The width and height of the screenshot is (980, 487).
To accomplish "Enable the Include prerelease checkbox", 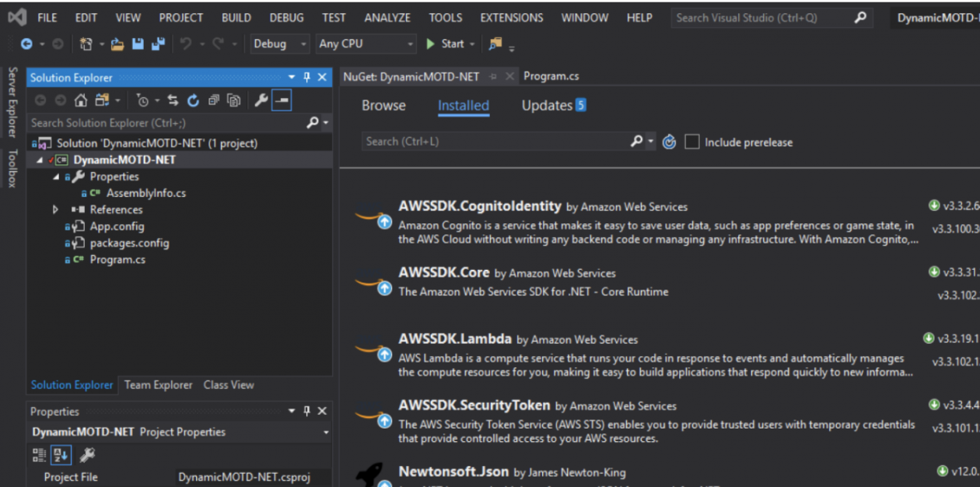I will pos(692,142).
